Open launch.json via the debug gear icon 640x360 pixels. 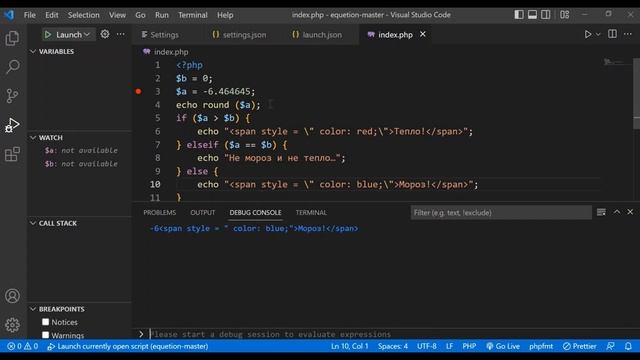[105, 34]
